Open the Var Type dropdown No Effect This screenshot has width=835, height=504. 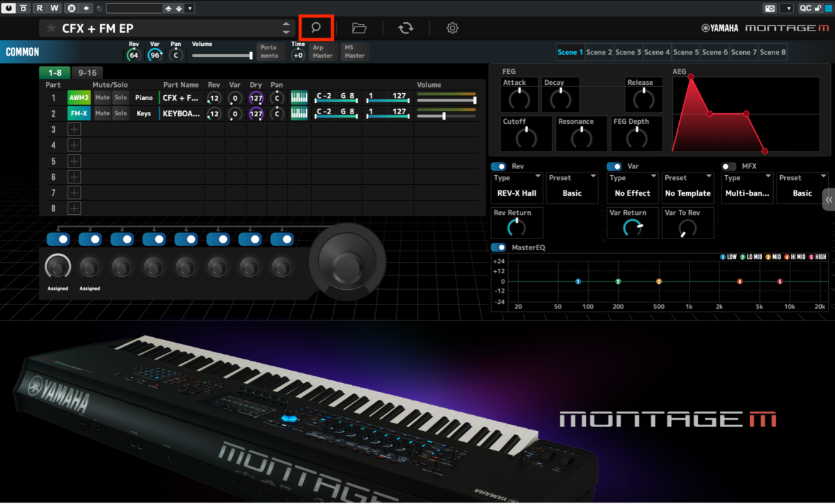(633, 188)
